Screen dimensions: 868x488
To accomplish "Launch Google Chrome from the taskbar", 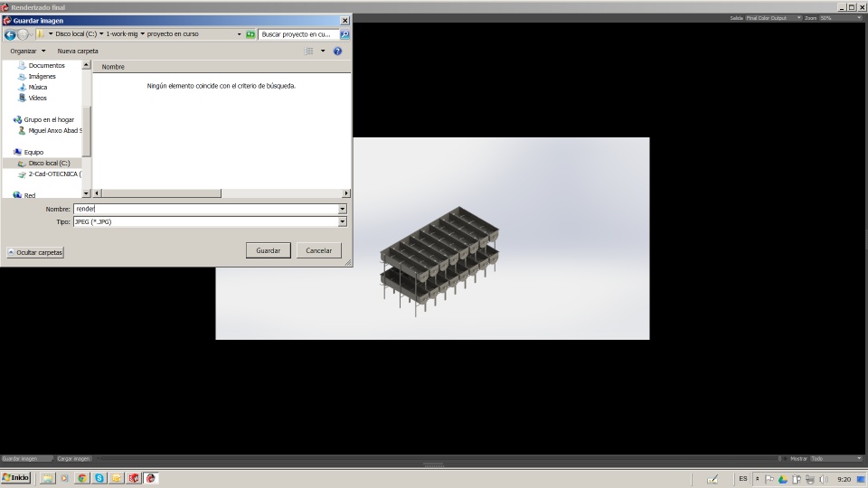I will coord(82,478).
